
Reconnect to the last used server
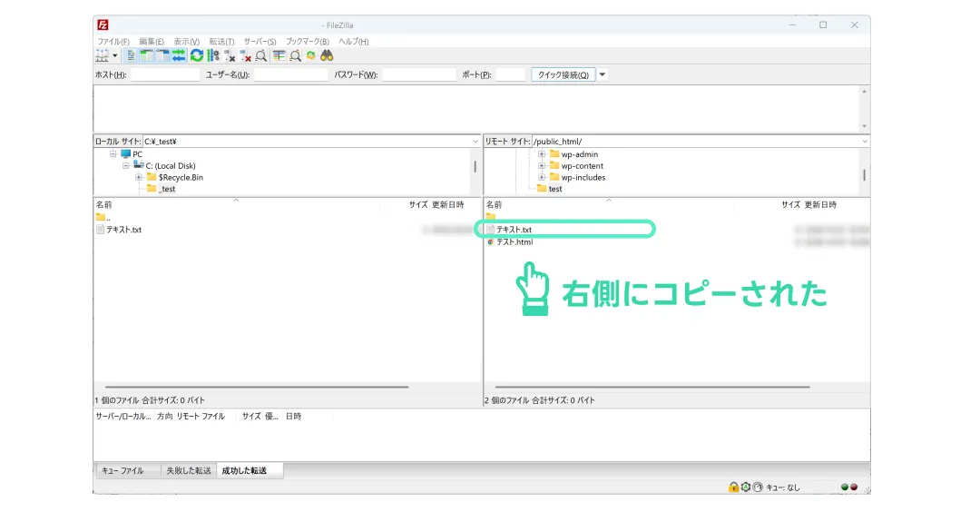pos(261,55)
